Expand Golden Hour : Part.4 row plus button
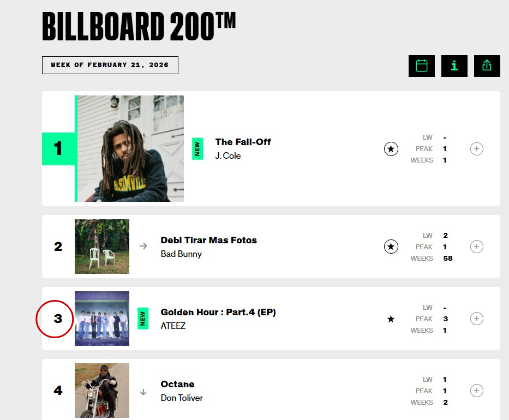The image size is (509, 420). pos(477,319)
